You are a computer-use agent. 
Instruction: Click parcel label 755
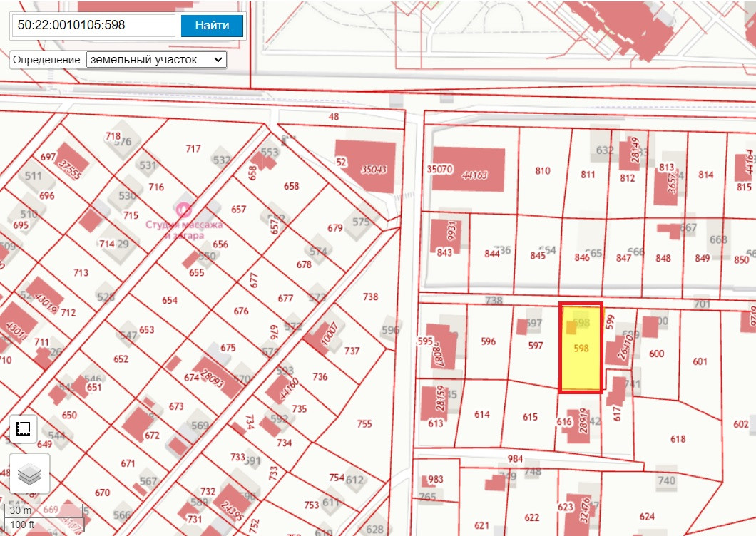click(x=364, y=423)
